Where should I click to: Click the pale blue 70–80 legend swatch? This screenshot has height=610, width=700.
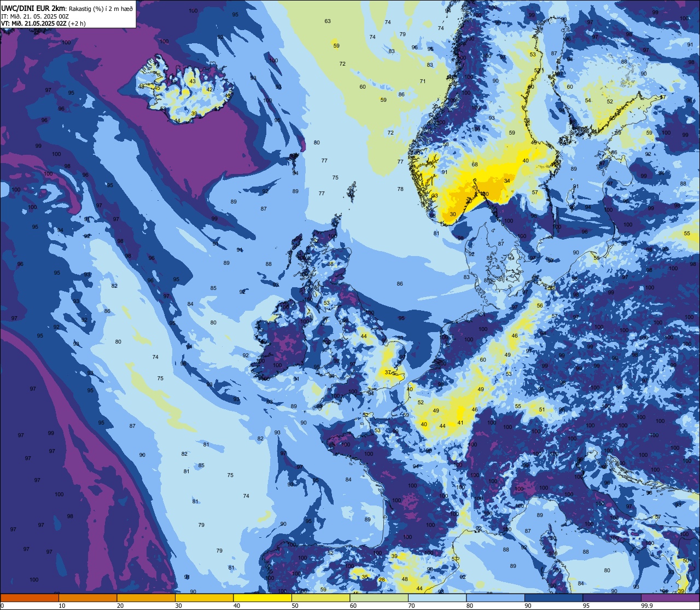tap(437, 597)
